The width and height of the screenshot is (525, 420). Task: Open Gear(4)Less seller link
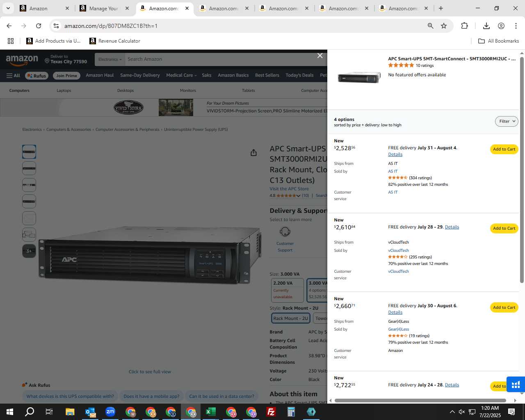tap(398, 329)
